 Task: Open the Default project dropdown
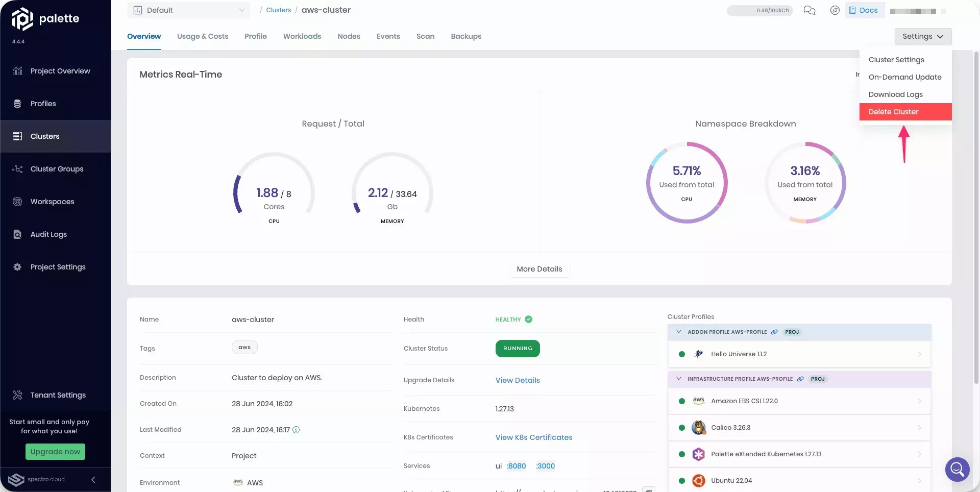188,10
